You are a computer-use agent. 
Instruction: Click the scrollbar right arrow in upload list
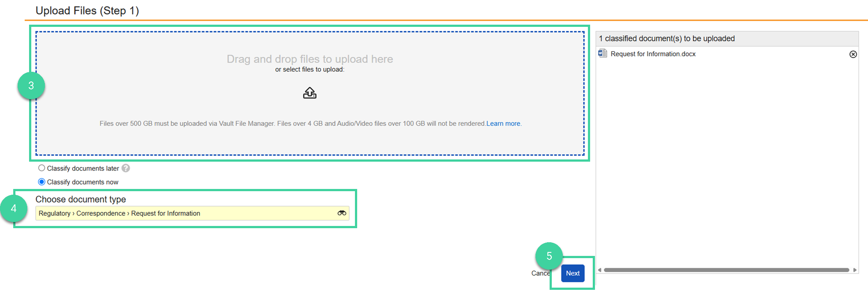coord(855,270)
